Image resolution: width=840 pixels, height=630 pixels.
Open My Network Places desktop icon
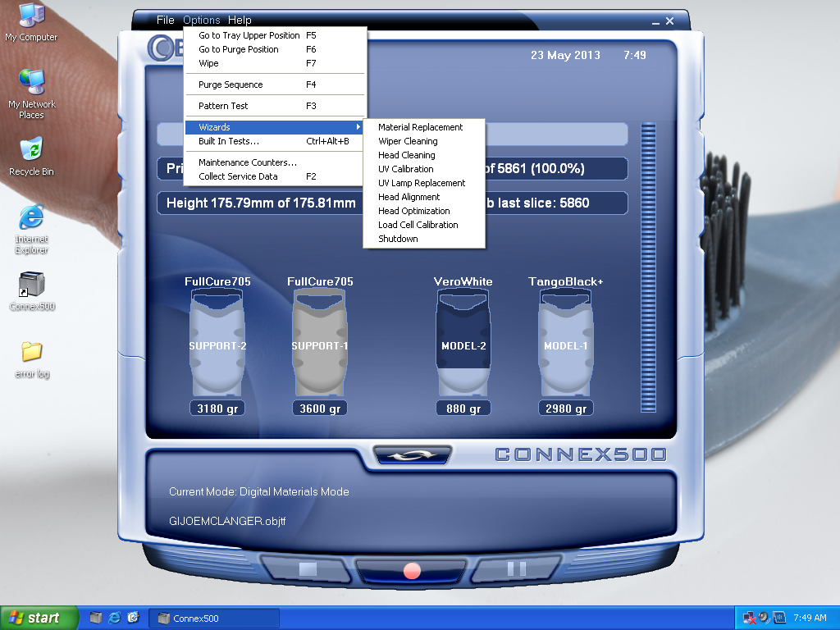click(31, 94)
